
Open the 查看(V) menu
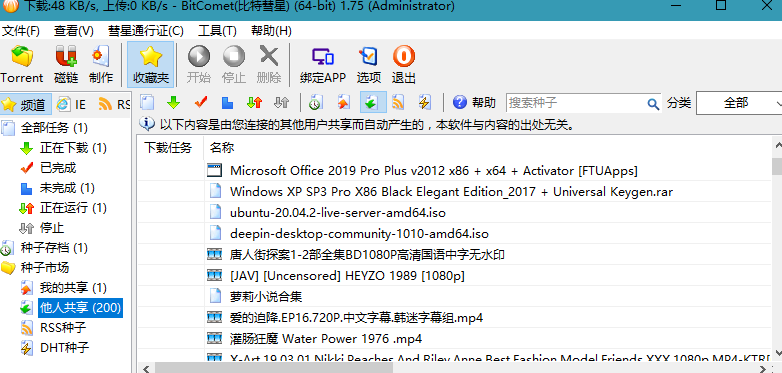[74, 31]
